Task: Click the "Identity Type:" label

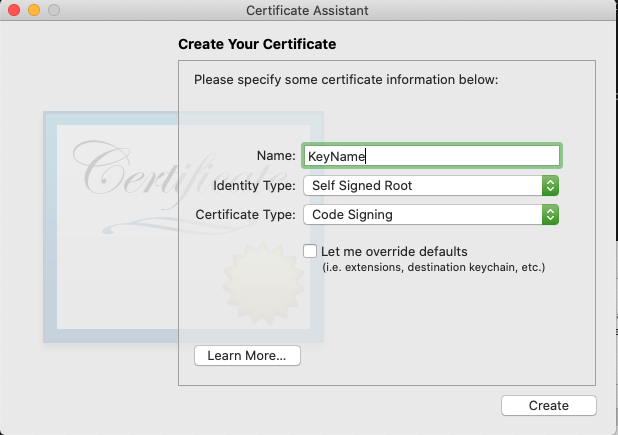Action: tap(254, 185)
